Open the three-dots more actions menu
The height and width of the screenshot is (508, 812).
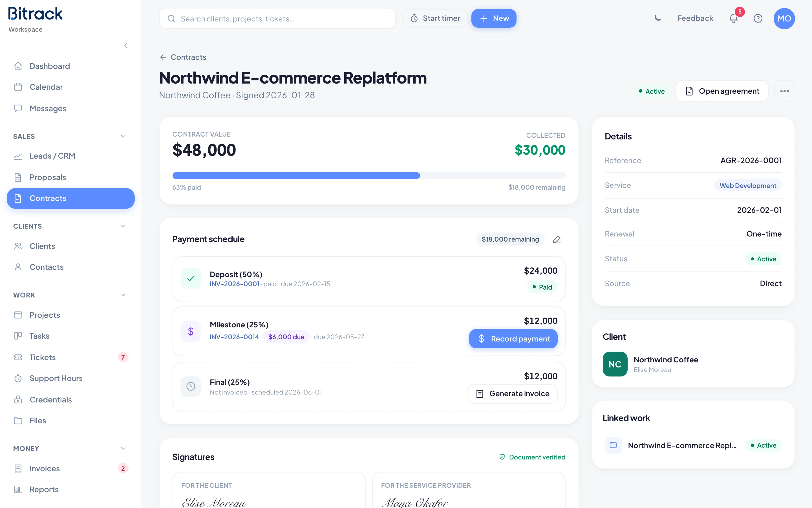click(784, 91)
